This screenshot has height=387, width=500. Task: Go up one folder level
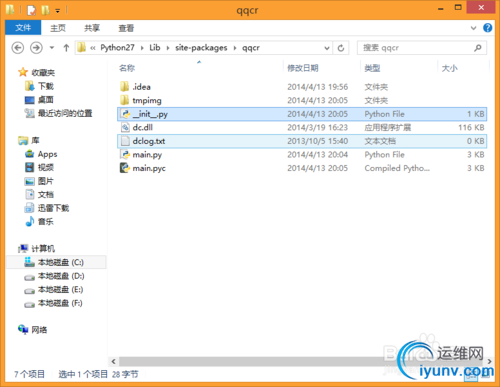(66, 48)
